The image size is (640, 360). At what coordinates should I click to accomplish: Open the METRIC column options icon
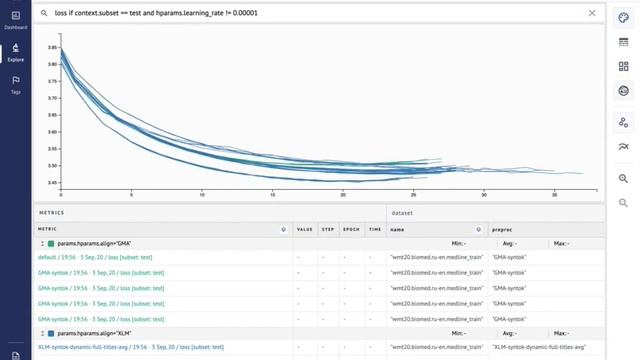pos(283,229)
